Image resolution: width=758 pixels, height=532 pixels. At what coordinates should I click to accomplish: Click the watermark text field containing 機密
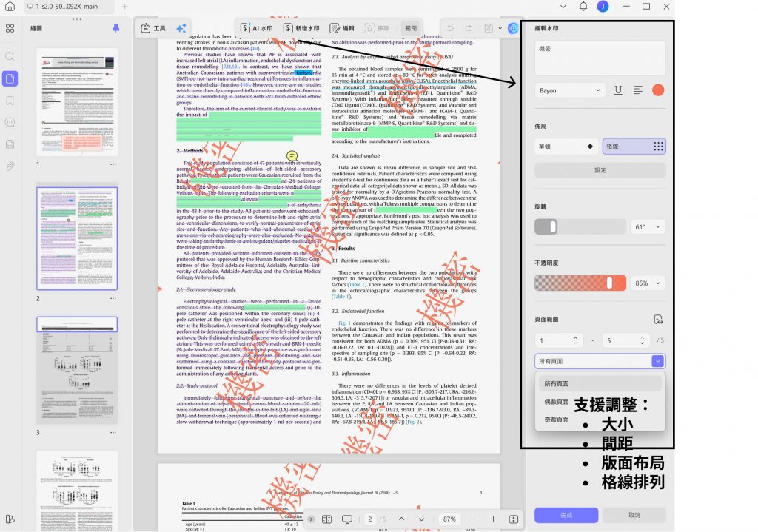click(600, 58)
